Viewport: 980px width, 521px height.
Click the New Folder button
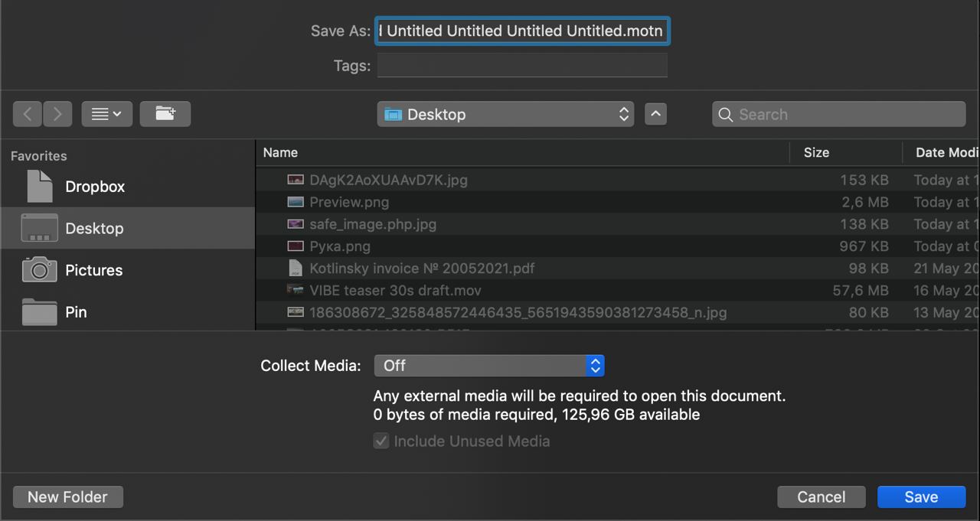pyautogui.click(x=67, y=497)
